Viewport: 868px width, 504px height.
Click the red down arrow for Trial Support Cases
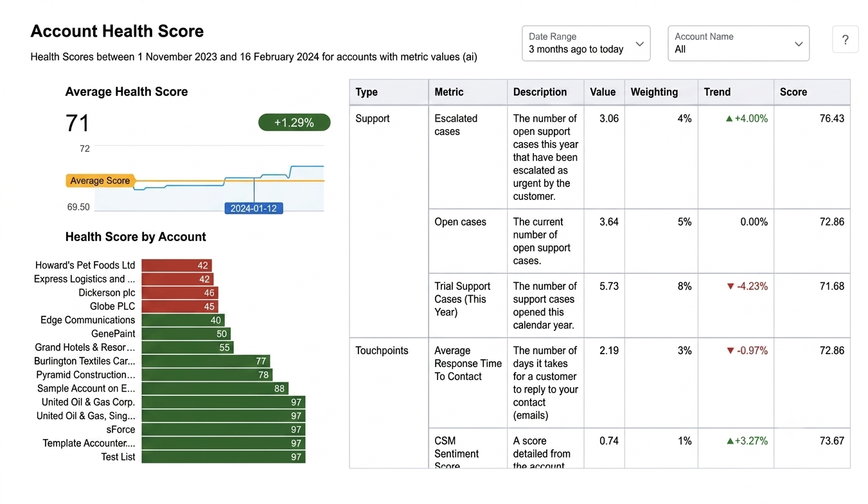(730, 287)
